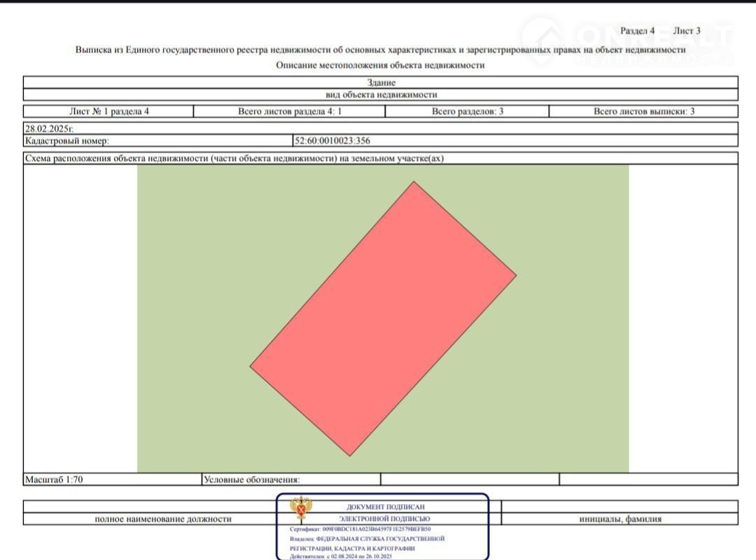Select the "Всего листов выписки: 3" cell
This screenshot has height=560, width=756.
click(x=643, y=111)
